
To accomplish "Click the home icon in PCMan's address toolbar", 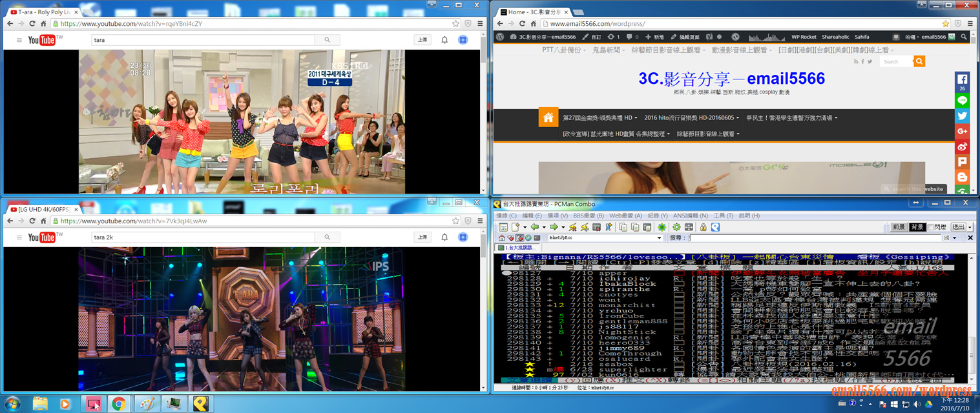I will pos(501,238).
